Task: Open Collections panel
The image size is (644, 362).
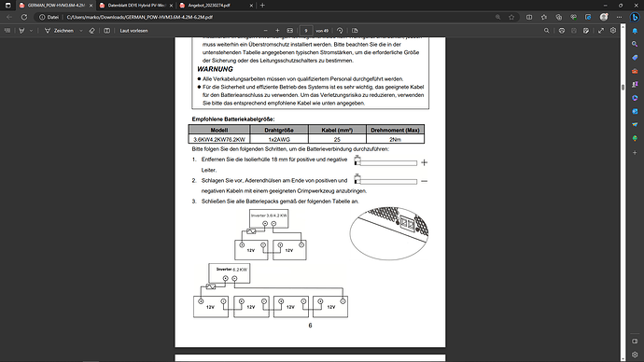Action: coord(558,17)
